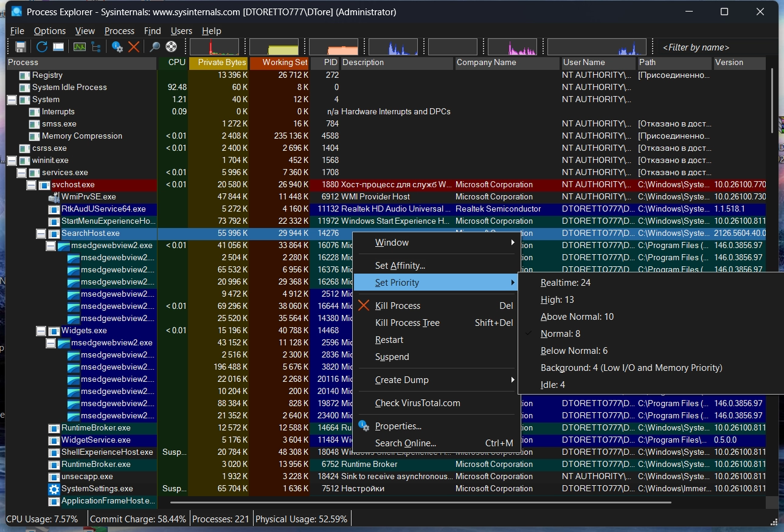Click Kill Process Tree entry

(x=407, y=323)
